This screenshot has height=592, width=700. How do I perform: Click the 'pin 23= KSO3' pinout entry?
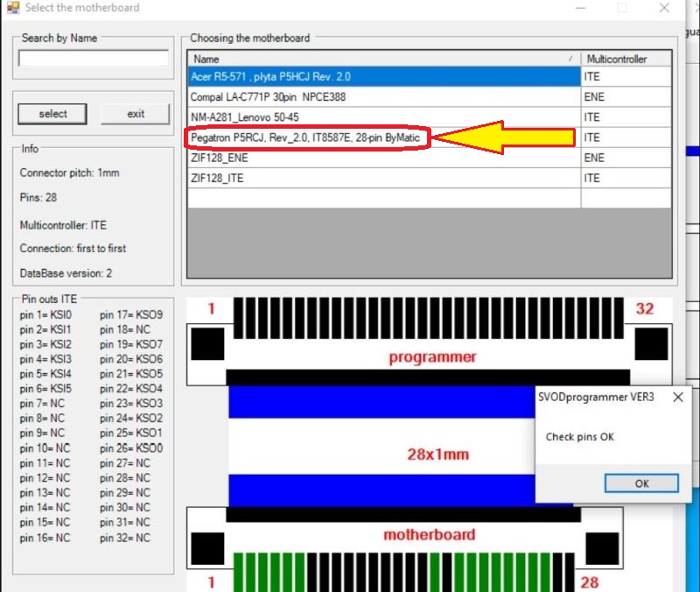coord(131,404)
